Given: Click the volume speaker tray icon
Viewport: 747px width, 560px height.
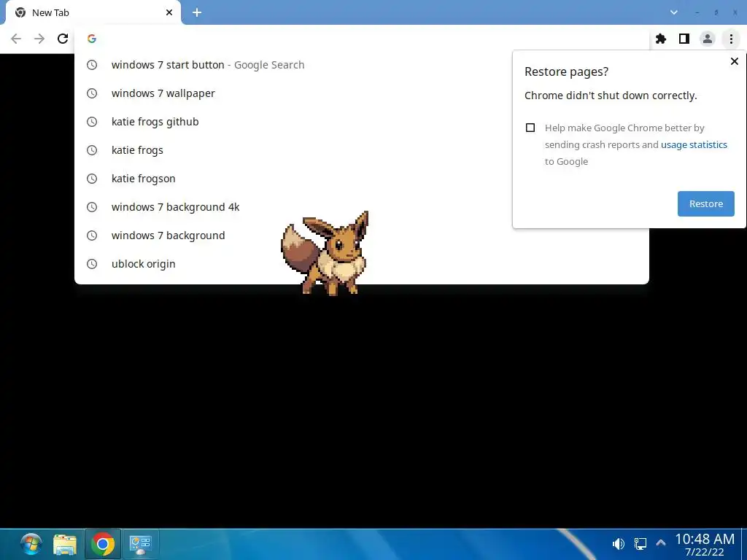Looking at the screenshot, I should click(x=618, y=544).
